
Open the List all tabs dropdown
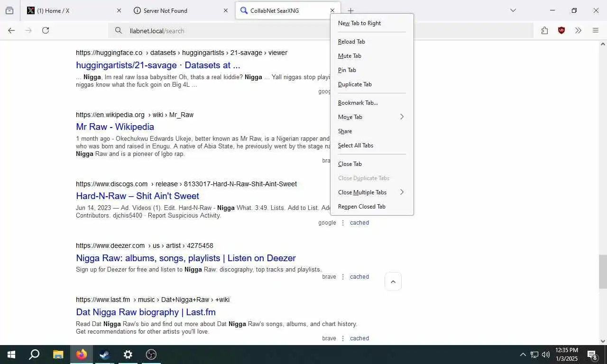tap(513, 10)
